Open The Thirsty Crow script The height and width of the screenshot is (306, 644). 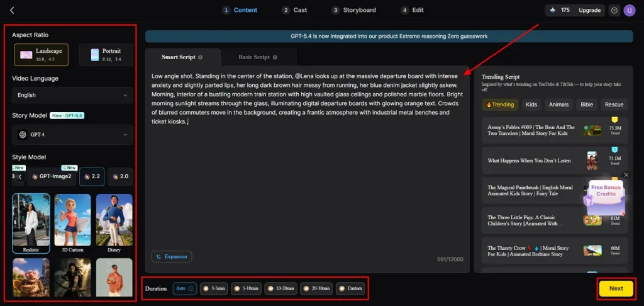pos(555,251)
